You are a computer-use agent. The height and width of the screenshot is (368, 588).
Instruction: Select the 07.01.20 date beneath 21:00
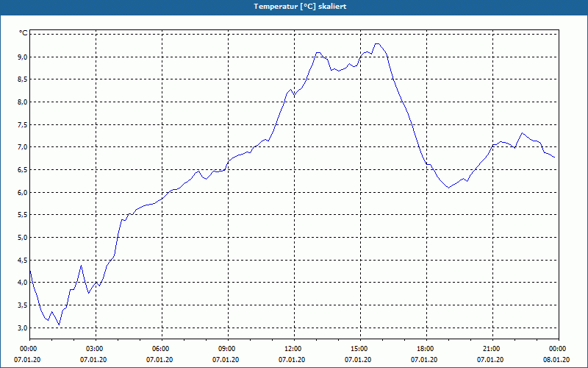(x=490, y=360)
